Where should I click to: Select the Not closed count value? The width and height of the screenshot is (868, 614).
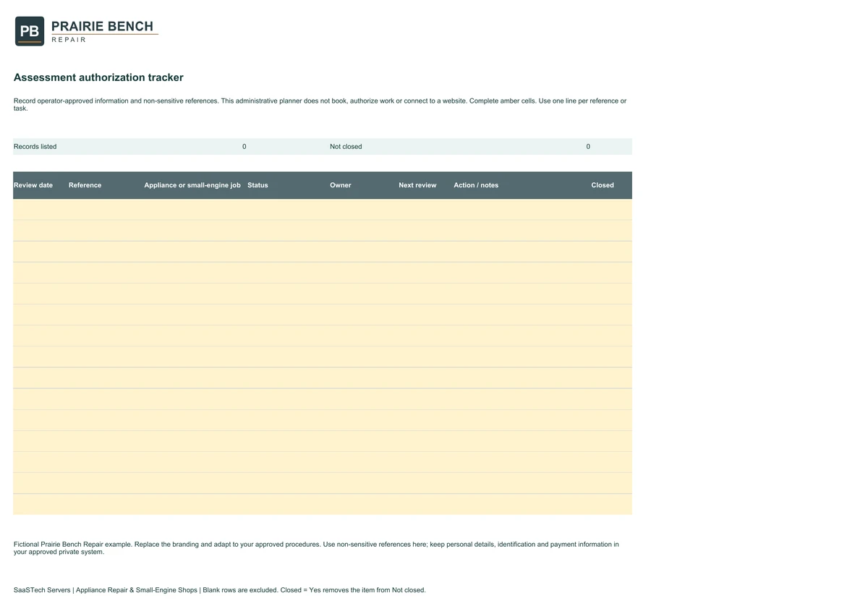pos(588,147)
